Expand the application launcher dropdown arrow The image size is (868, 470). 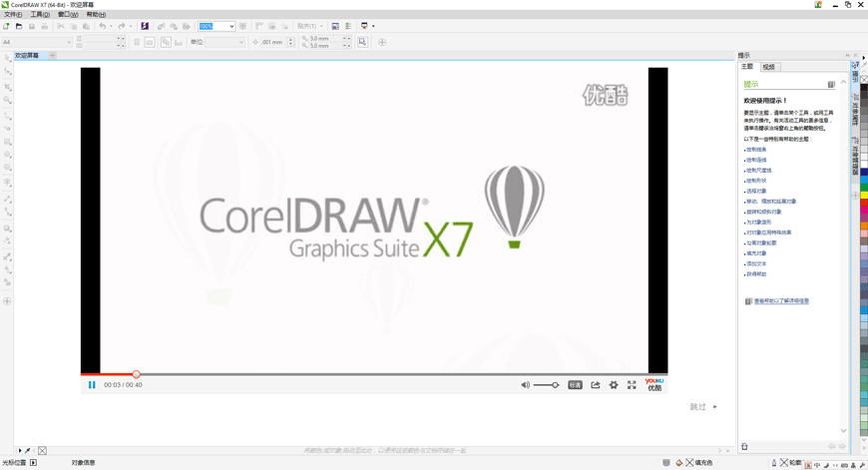pyautogui.click(x=373, y=26)
